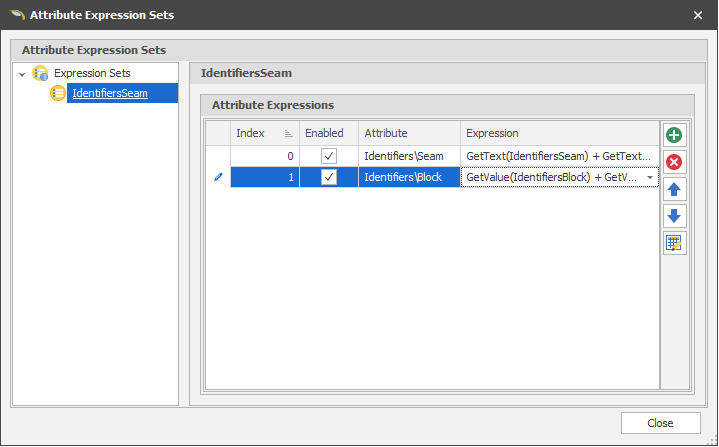Open the GetValue expression dropdown arrow
Screen dimensions: 719x447
pos(651,177)
